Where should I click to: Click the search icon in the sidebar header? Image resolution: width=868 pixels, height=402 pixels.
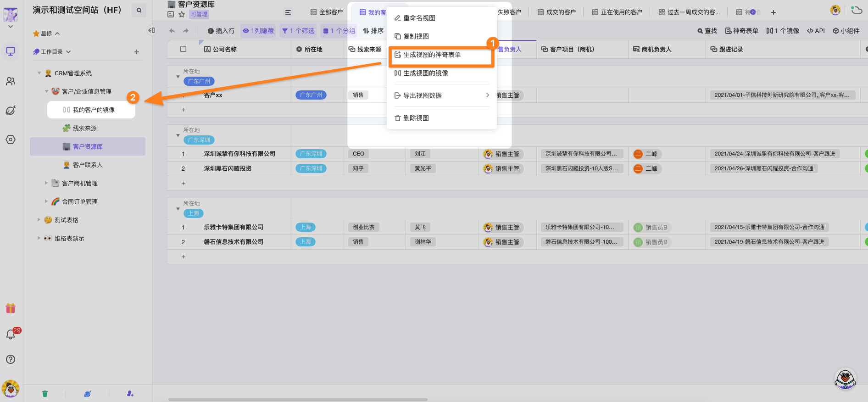click(x=139, y=10)
